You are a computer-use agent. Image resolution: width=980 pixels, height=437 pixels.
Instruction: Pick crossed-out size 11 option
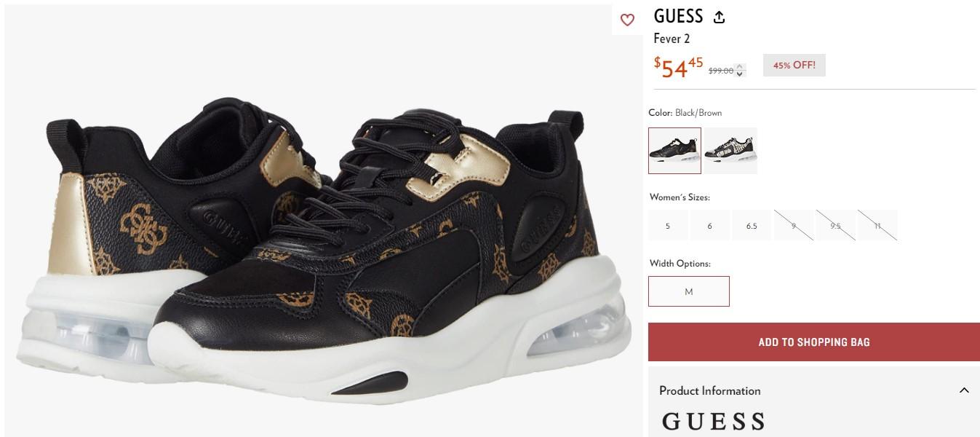[877, 226]
